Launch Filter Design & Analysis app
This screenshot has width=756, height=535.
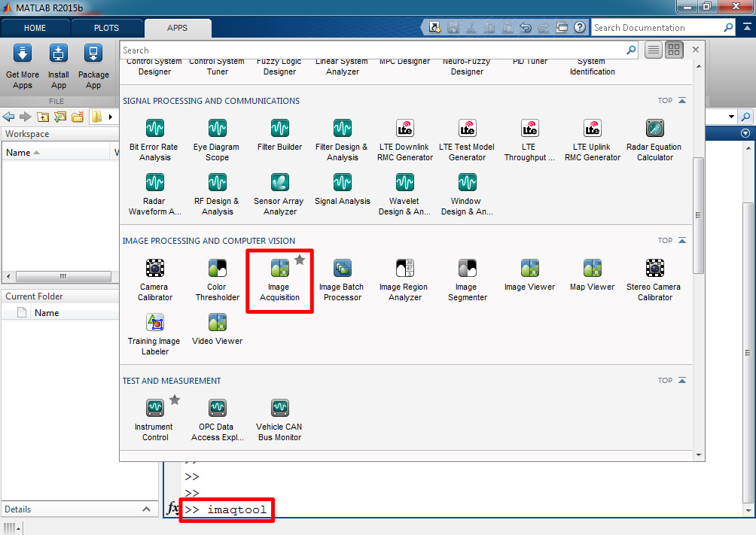tap(342, 140)
